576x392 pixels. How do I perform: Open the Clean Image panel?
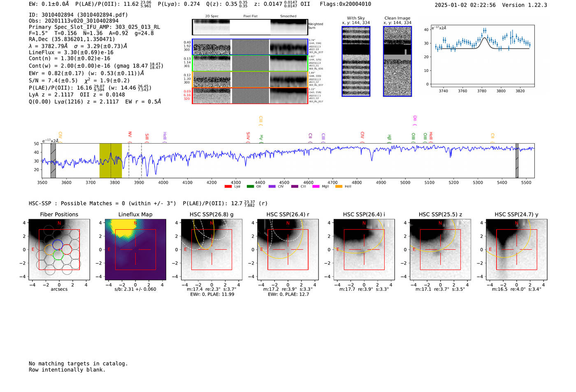tap(397, 62)
